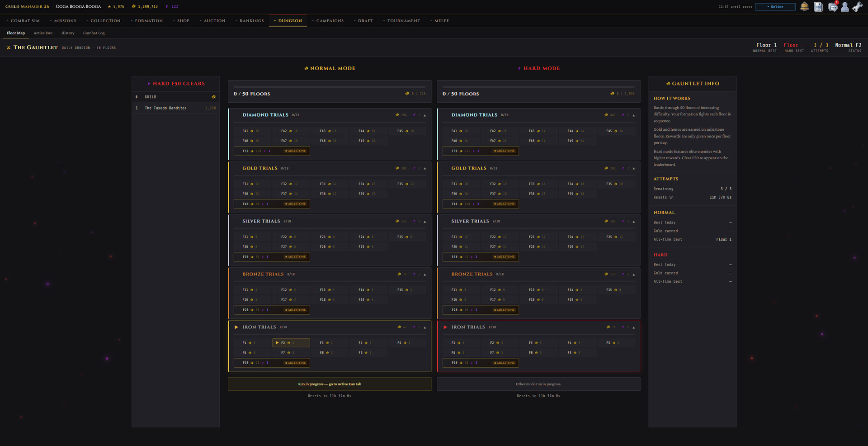Click the crossed-swords icon beside The Gauntlet title

click(x=9, y=47)
